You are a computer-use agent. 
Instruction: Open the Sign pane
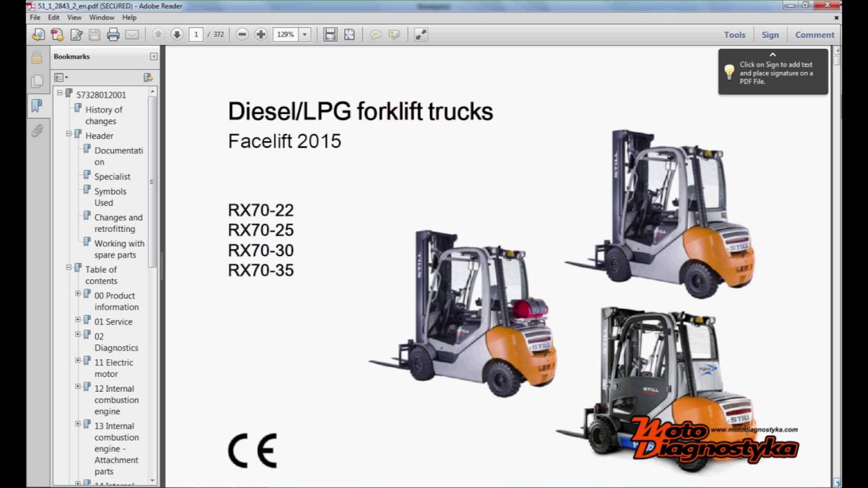770,35
